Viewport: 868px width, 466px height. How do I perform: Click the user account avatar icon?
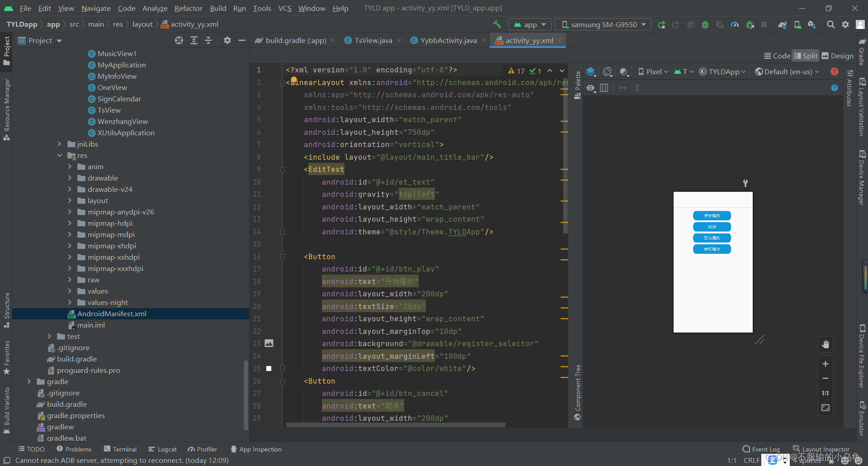click(860, 25)
